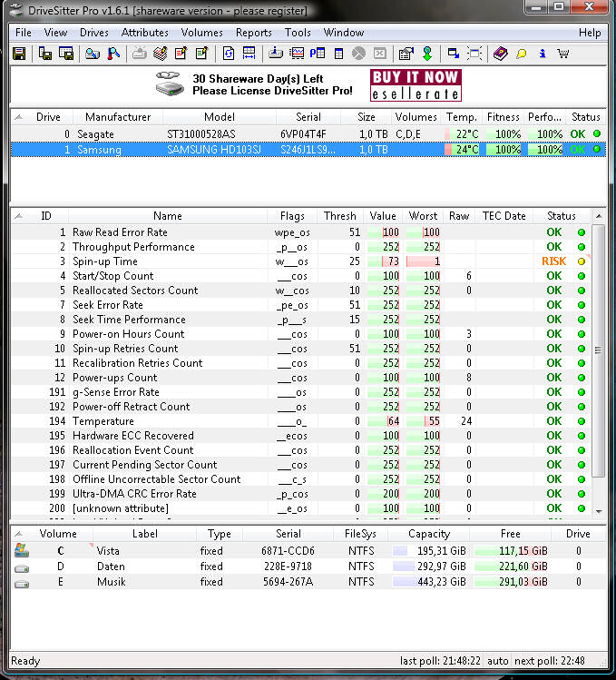Click the drive icon of volume E
The image size is (616, 680).
22,584
